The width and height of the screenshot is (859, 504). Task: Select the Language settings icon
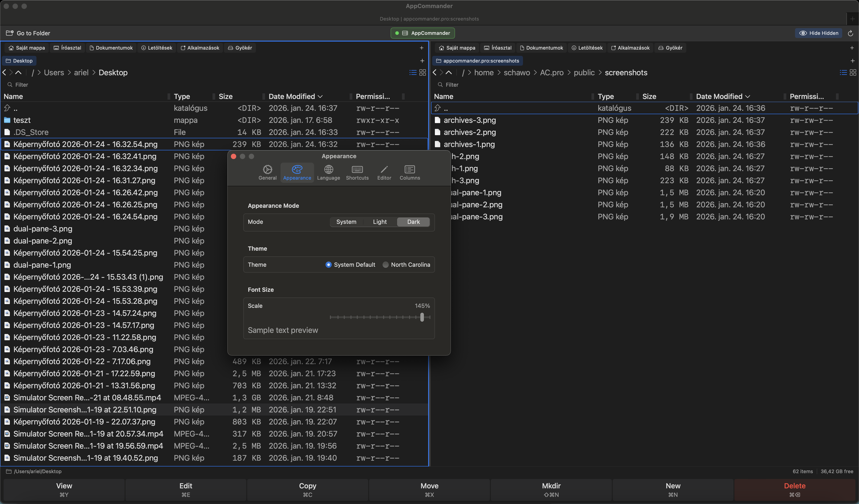point(328,172)
